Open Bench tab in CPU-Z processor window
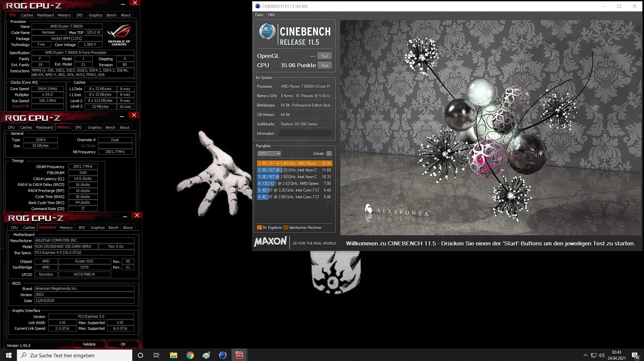This screenshot has width=644, height=361. click(111, 15)
